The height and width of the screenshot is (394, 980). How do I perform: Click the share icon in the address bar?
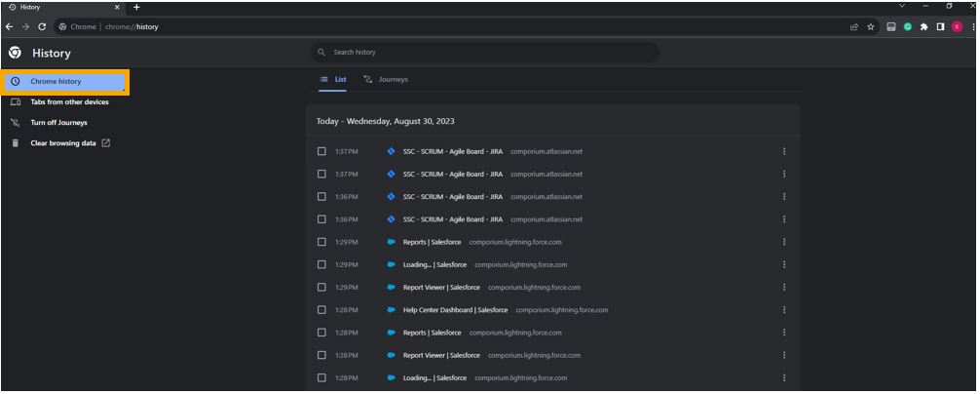pos(853,27)
